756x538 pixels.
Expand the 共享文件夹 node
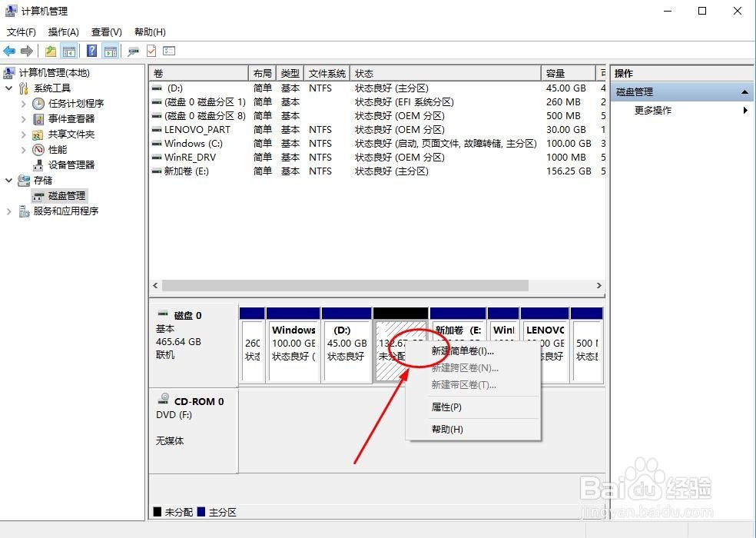click(x=24, y=134)
